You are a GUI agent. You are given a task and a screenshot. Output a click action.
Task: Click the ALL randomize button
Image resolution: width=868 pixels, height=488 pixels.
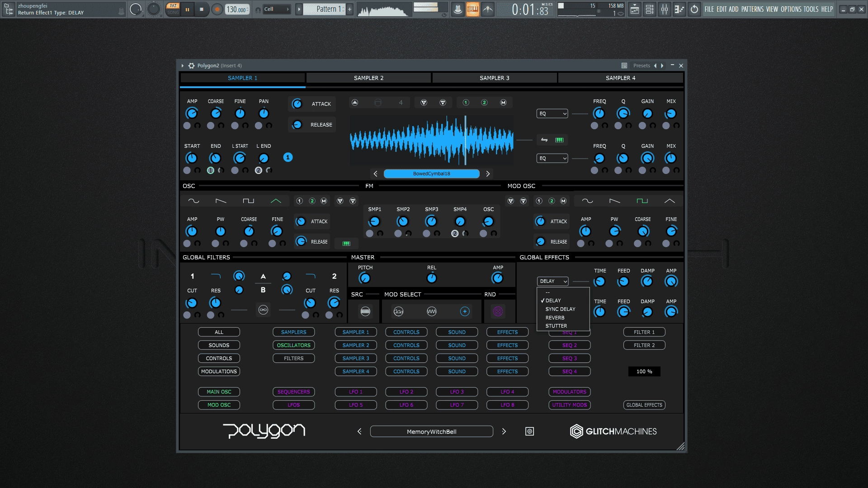(x=219, y=332)
